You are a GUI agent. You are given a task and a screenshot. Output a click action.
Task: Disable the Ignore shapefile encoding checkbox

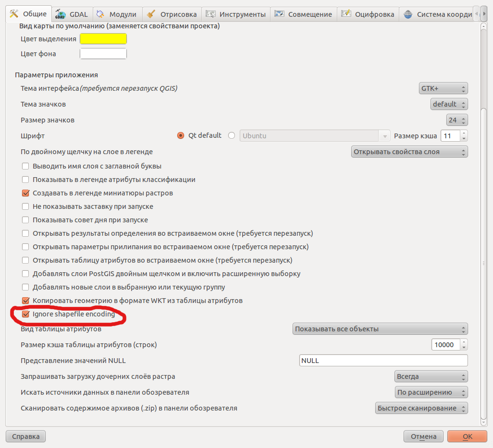25,315
